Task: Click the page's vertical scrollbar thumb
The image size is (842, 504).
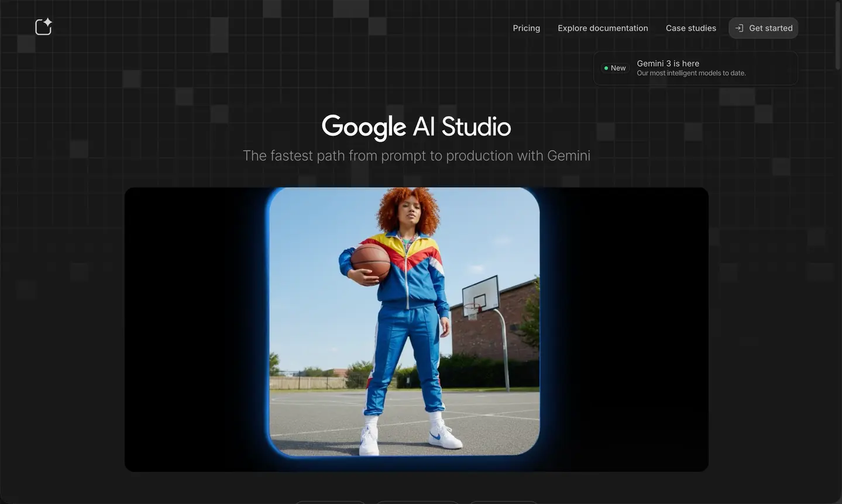Action: pyautogui.click(x=837, y=35)
